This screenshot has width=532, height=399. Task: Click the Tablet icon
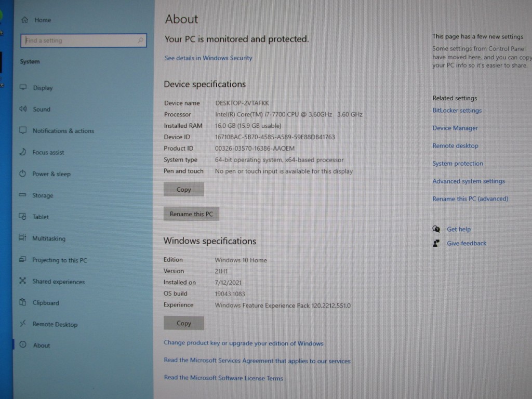(x=23, y=217)
